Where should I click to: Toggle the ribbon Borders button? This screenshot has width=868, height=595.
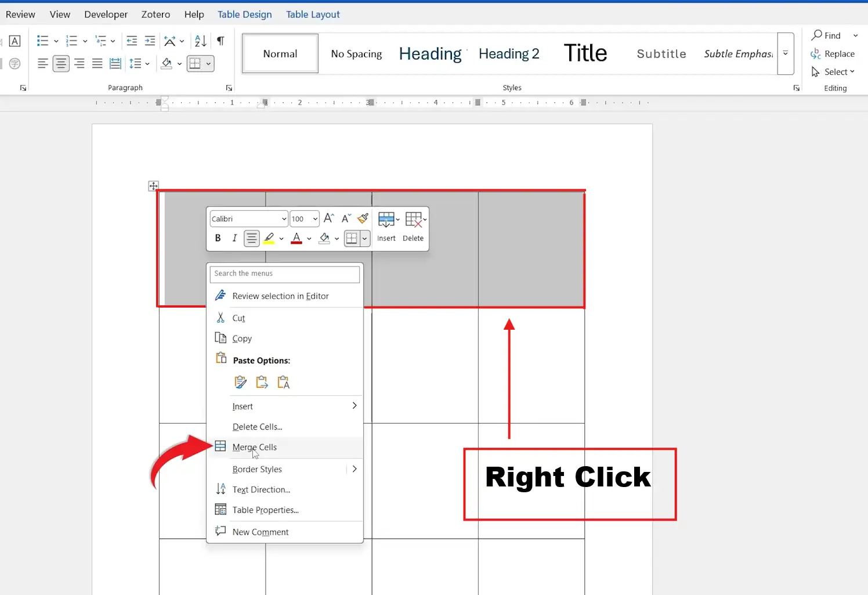click(x=195, y=63)
